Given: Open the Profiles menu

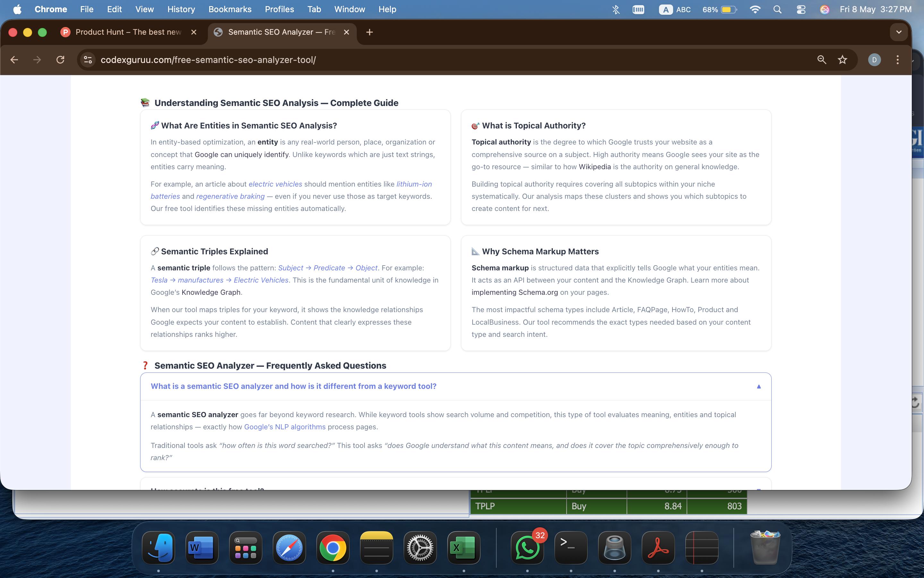Looking at the screenshot, I should point(279,9).
